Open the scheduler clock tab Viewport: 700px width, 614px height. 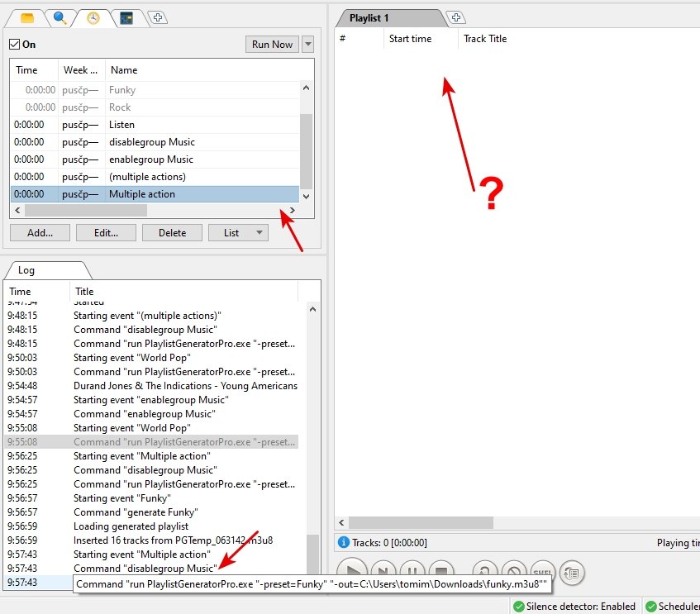[93, 17]
